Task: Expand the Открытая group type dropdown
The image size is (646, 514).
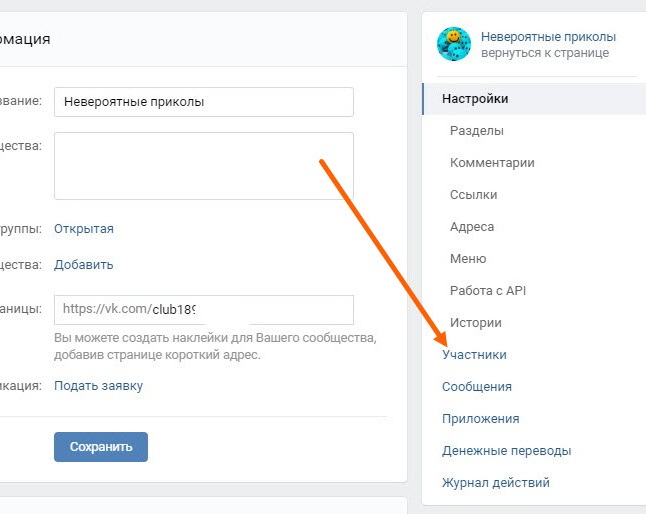Action: 84,229
